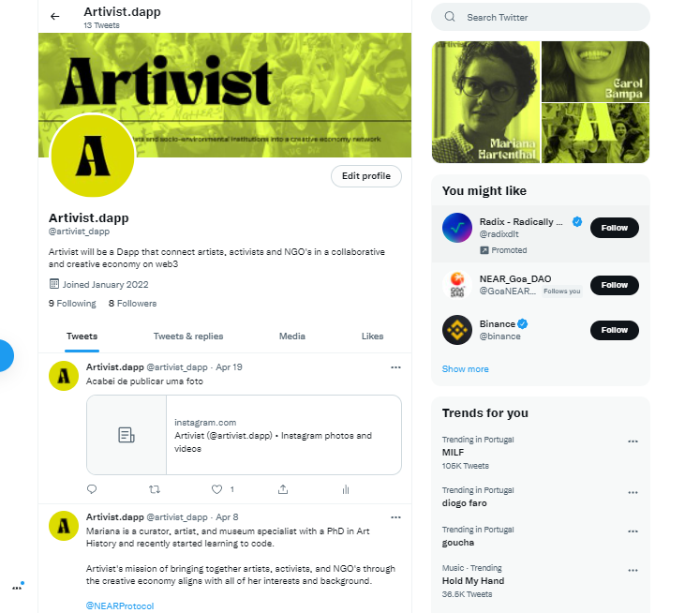Viewport: 700px width, 613px height.
Task: Follow the Binance account
Action: (615, 330)
